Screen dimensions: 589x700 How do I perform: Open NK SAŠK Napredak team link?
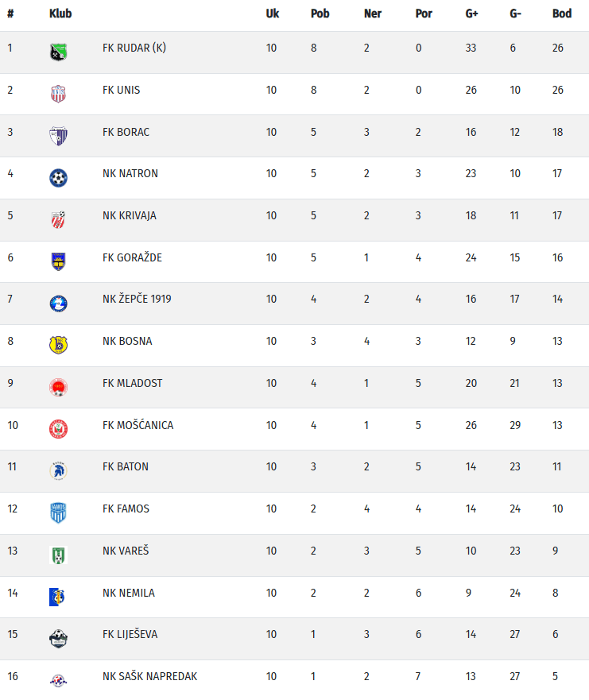click(x=149, y=676)
